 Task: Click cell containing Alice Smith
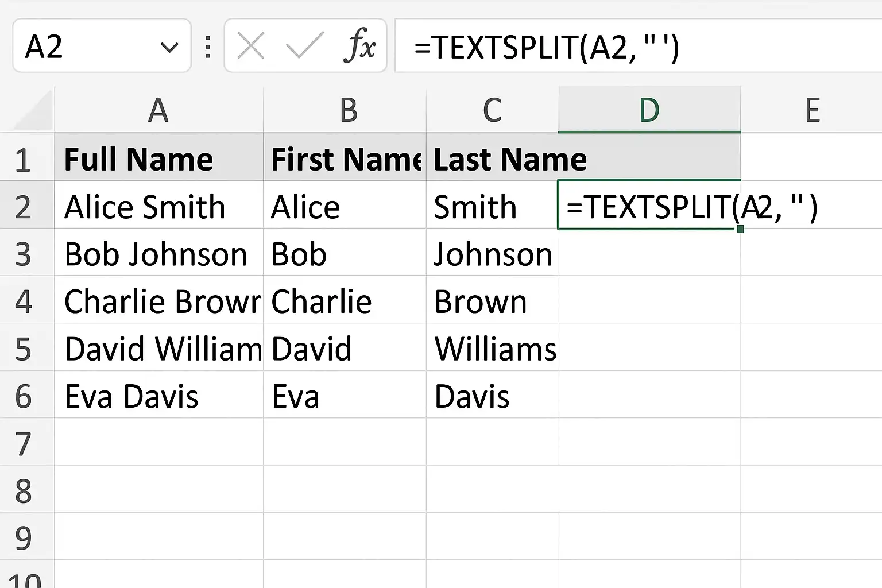(x=159, y=206)
